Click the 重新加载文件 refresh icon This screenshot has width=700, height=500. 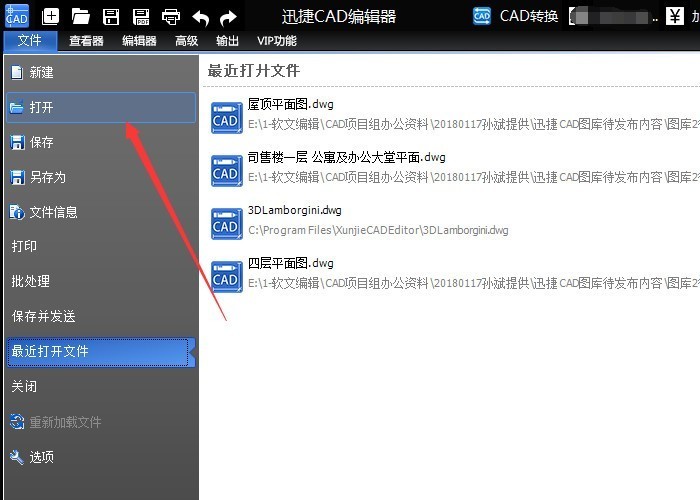pos(17,422)
